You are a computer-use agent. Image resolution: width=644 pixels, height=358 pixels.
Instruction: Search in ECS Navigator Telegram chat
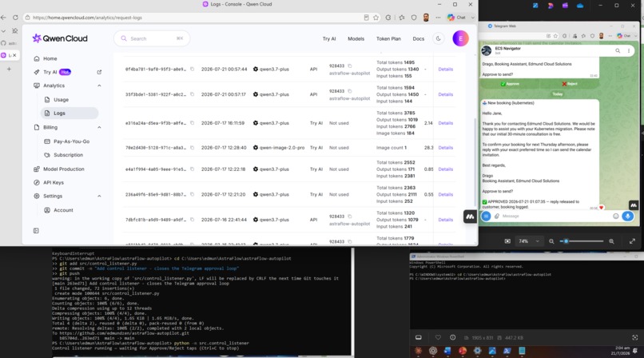(618, 50)
